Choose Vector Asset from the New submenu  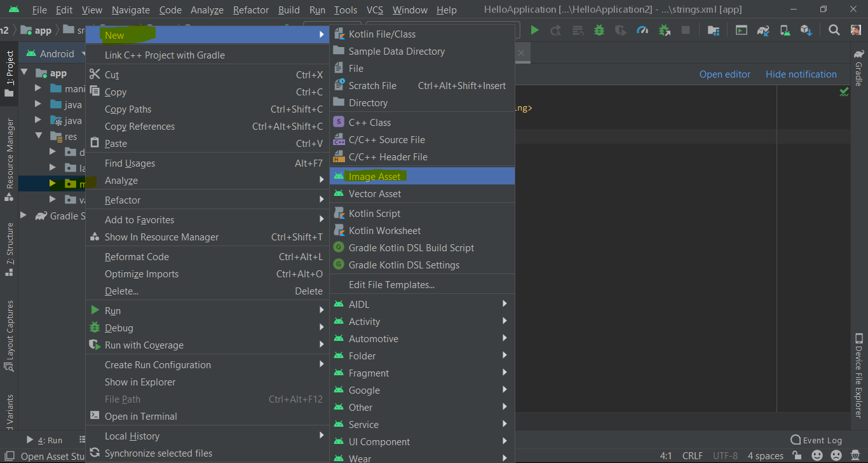tap(422, 193)
